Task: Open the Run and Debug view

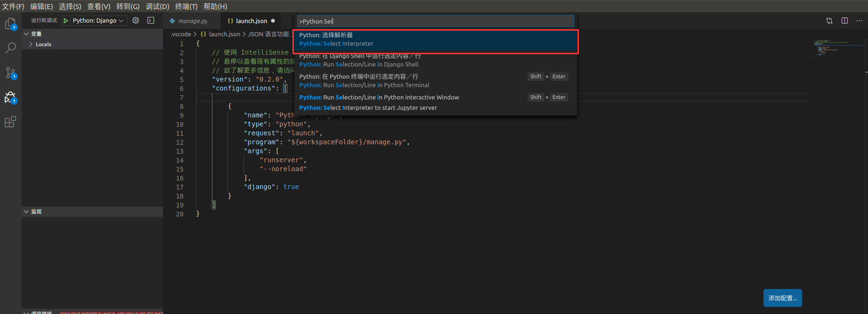Action: pyautogui.click(x=10, y=97)
